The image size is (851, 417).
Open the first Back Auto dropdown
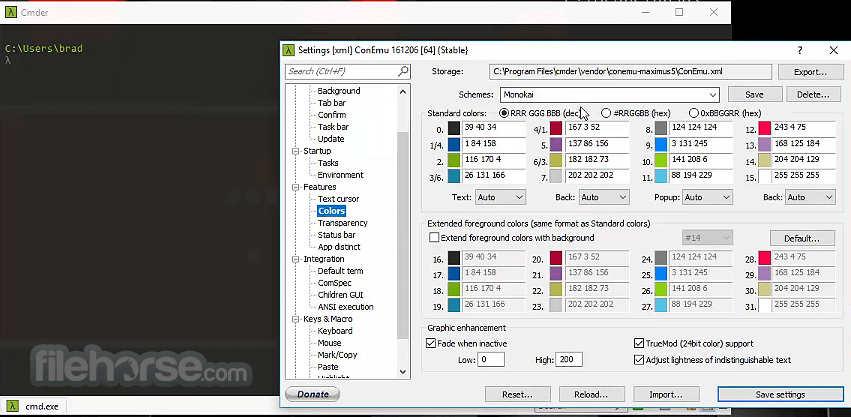coord(604,197)
